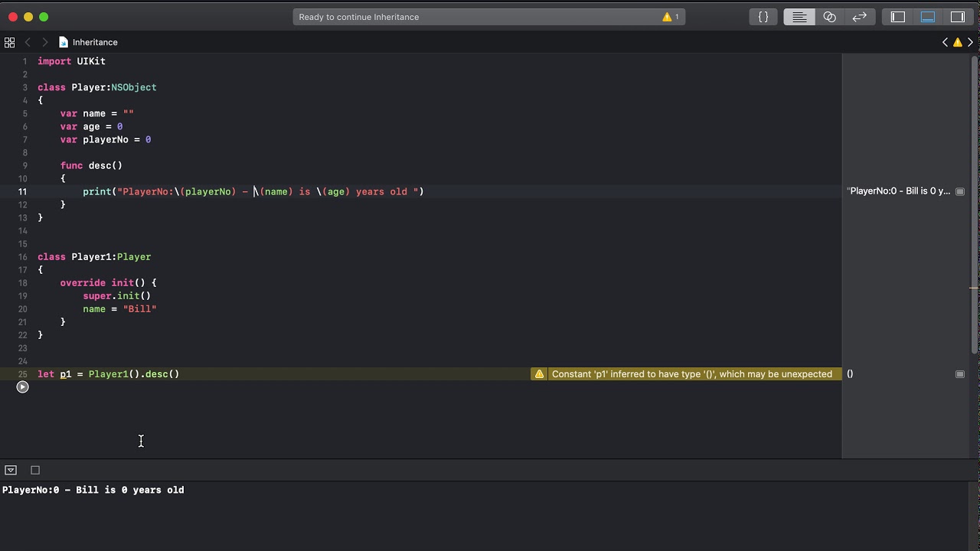The image size is (980, 551).
Task: Click 'let p1 = Player1().desc()' code
Action: click(108, 374)
